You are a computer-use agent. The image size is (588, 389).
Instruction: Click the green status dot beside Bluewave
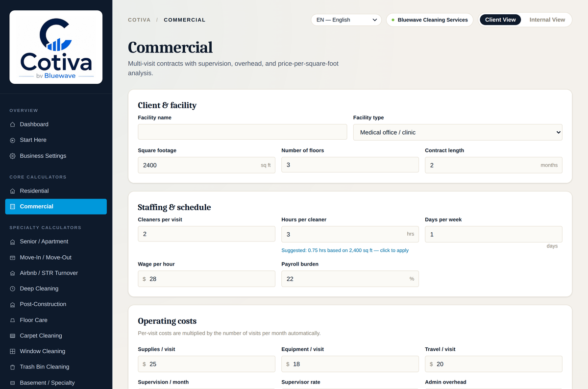click(x=393, y=20)
